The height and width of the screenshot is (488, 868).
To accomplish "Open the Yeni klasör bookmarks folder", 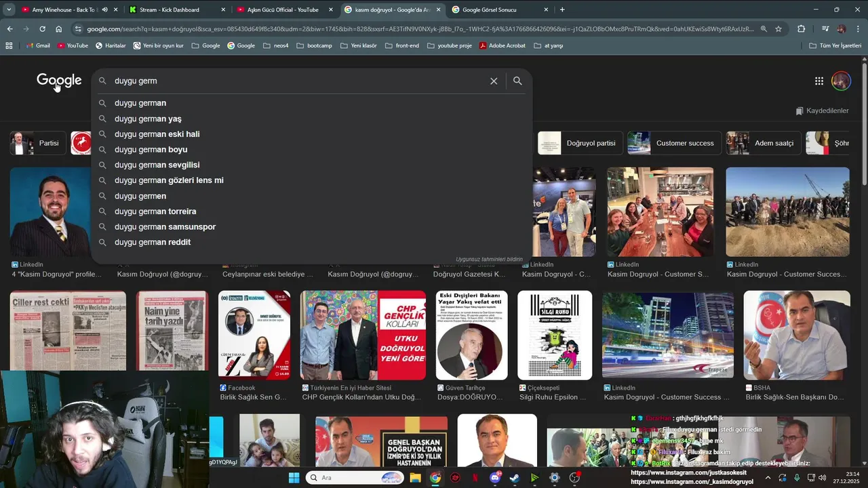I will [359, 45].
